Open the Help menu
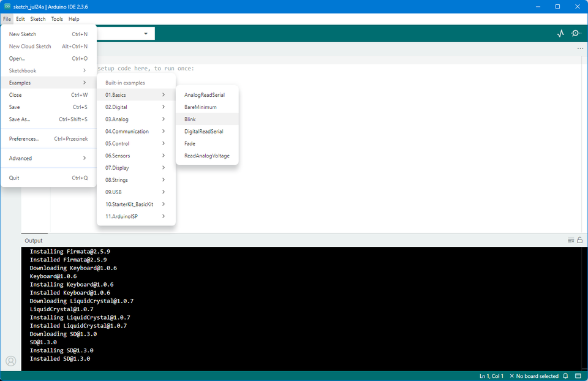588x381 pixels. pos(73,19)
